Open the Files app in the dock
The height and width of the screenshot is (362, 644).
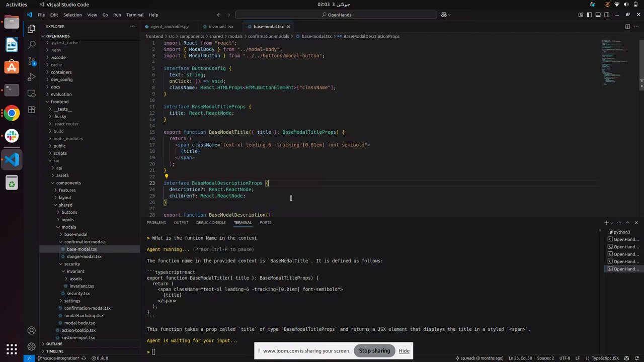coord(12,23)
